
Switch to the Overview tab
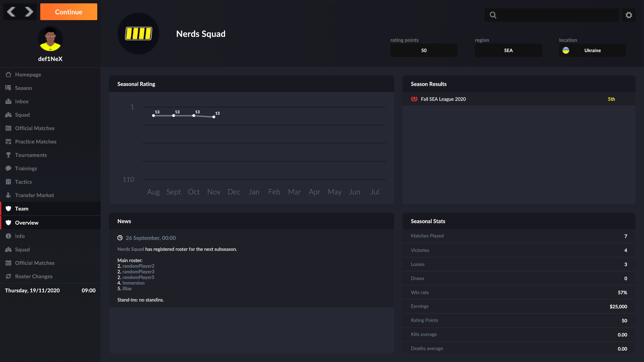(27, 223)
